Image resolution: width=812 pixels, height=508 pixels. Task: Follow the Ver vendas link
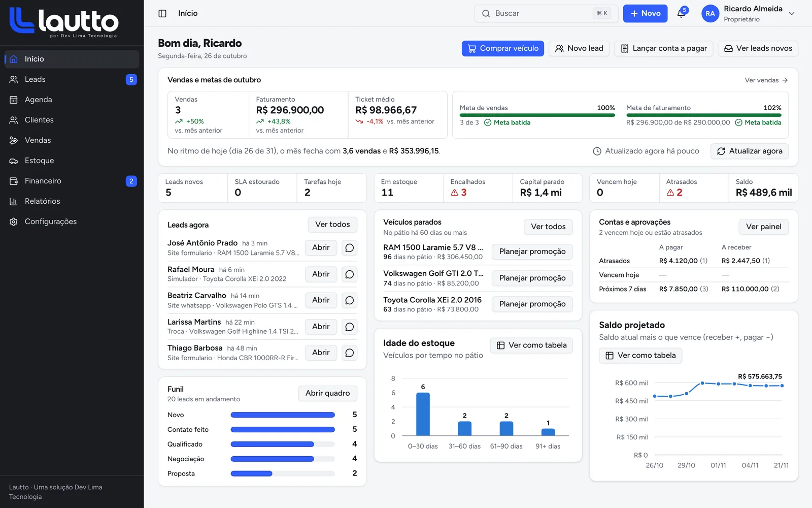point(766,80)
